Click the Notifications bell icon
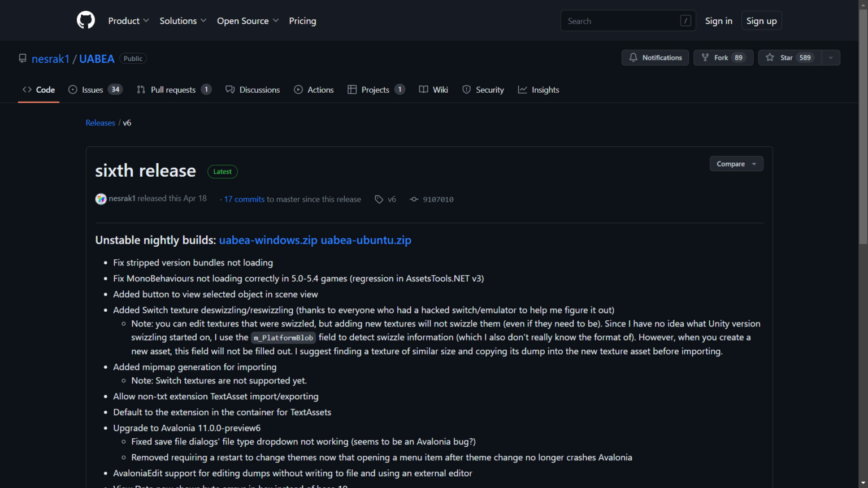 pyautogui.click(x=633, y=58)
